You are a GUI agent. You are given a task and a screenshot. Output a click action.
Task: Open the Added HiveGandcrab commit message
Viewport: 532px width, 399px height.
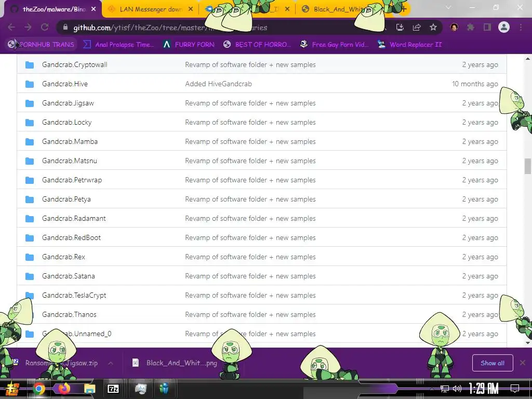(219, 84)
